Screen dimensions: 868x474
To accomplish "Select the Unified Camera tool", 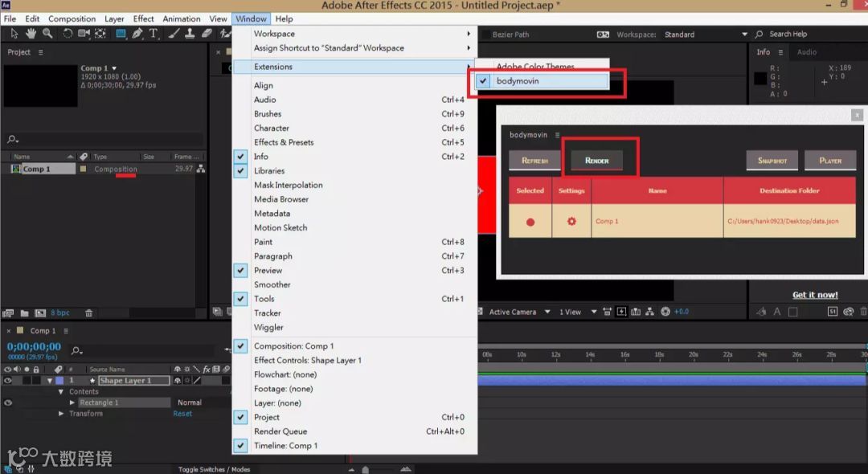I will pos(84,34).
